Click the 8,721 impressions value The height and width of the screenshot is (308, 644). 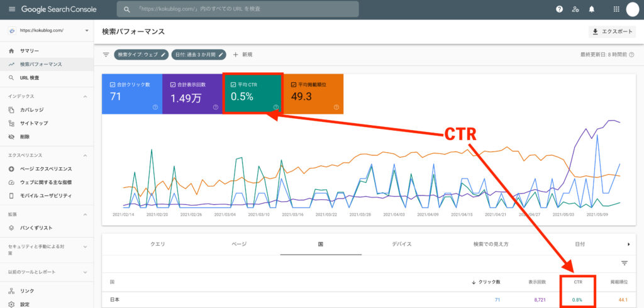[540, 300]
